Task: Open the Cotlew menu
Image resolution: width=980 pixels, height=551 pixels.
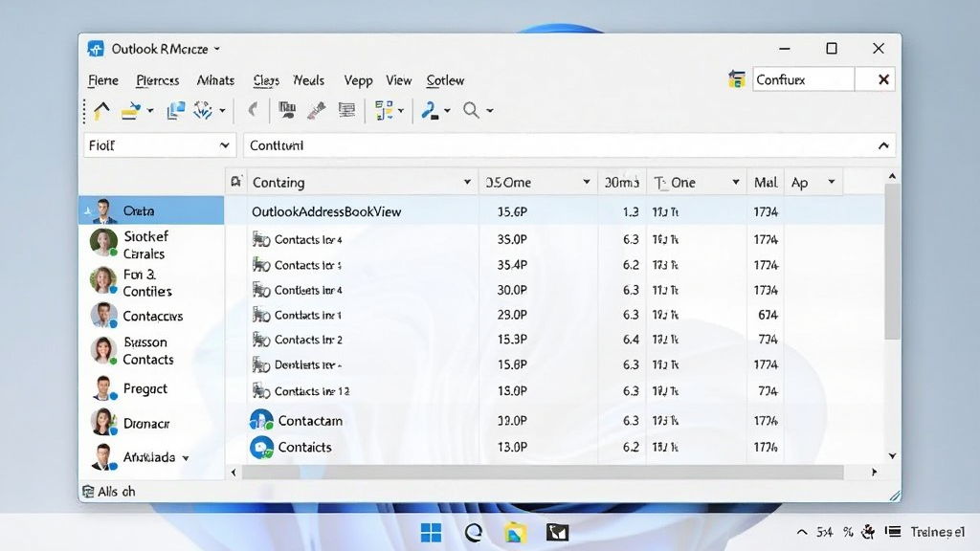Action: pyautogui.click(x=445, y=80)
